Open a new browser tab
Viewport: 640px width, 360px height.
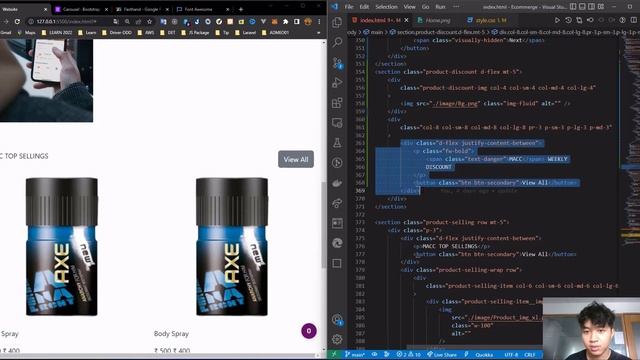click(241, 9)
